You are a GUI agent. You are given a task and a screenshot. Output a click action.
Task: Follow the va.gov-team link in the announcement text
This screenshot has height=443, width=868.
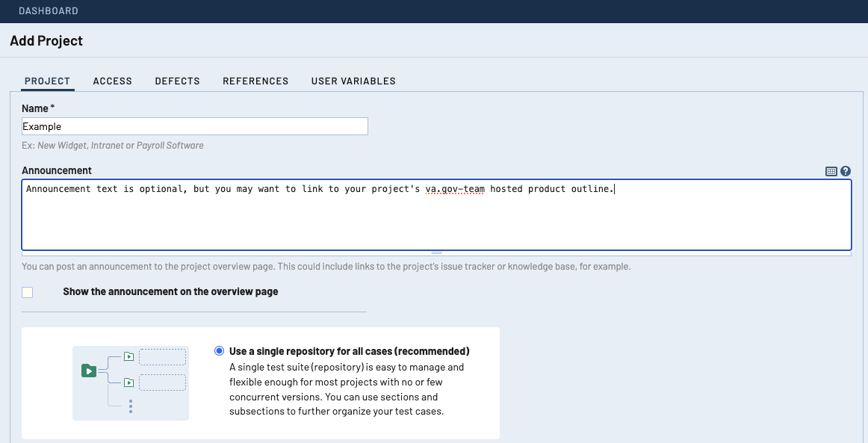click(456, 188)
